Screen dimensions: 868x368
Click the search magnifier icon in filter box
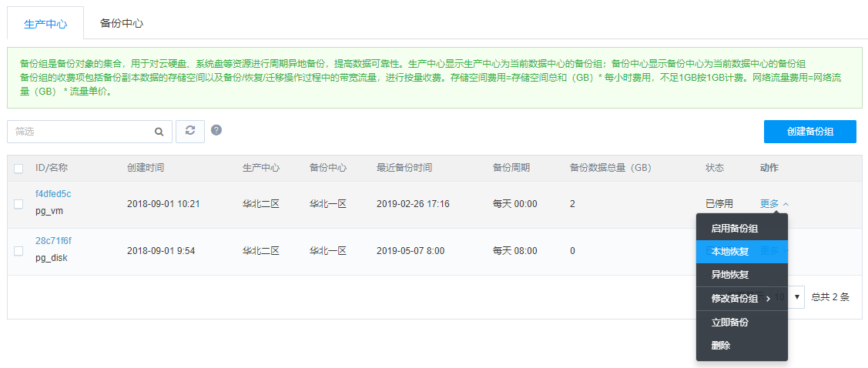pos(159,132)
